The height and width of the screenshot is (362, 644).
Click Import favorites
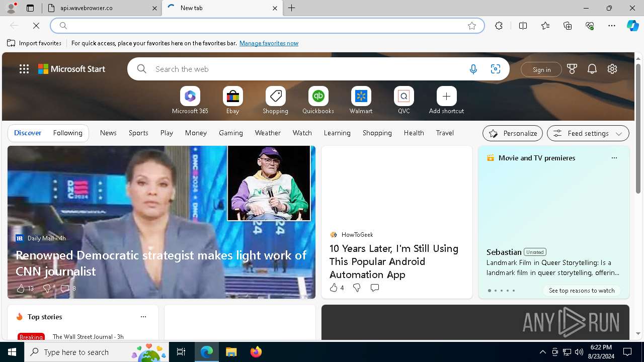pyautogui.click(x=35, y=43)
